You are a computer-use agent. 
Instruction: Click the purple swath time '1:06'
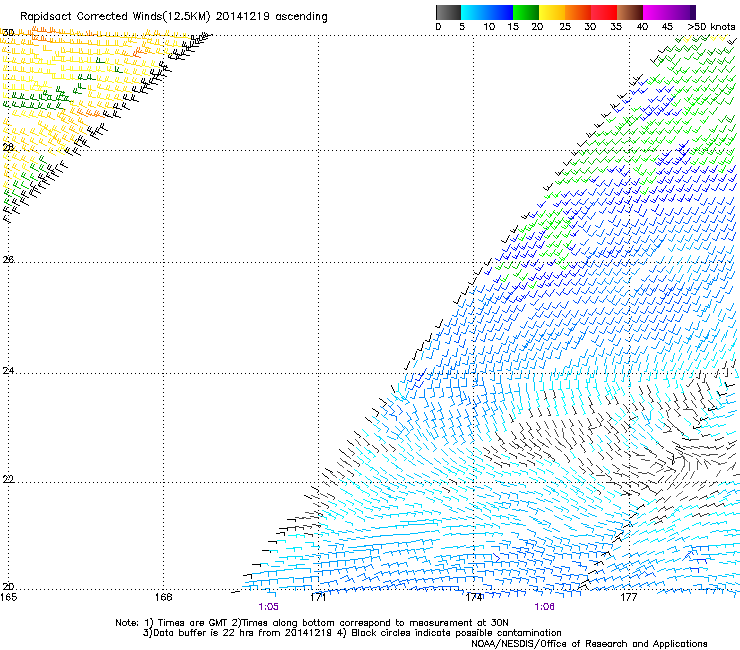pos(544,607)
